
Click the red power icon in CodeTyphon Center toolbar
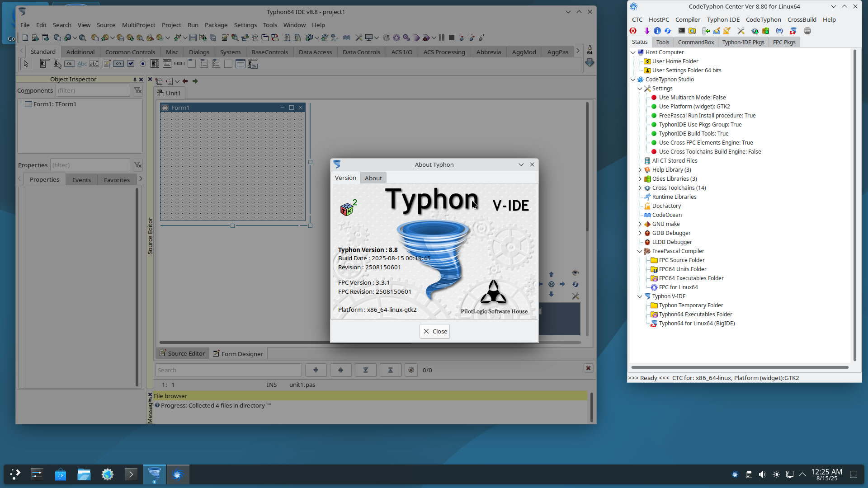pyautogui.click(x=633, y=31)
